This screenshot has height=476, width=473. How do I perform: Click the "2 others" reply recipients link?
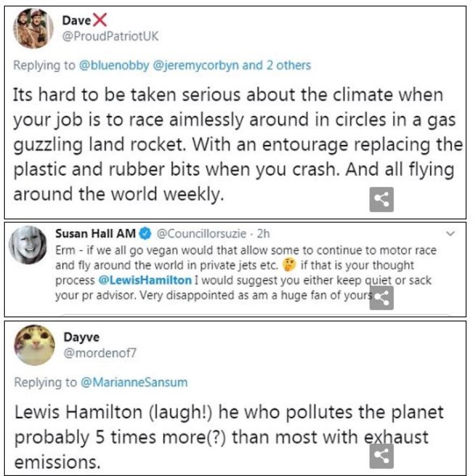[286, 66]
